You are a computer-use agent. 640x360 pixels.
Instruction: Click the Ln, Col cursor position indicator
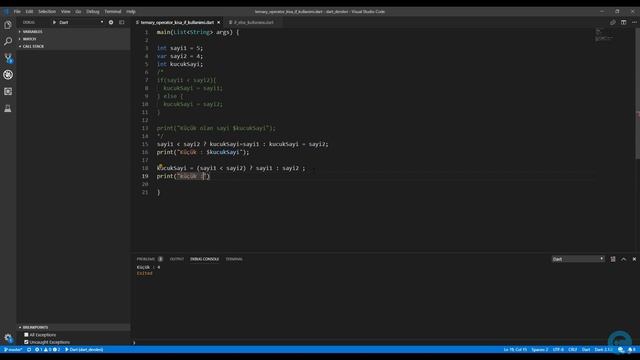point(515,350)
